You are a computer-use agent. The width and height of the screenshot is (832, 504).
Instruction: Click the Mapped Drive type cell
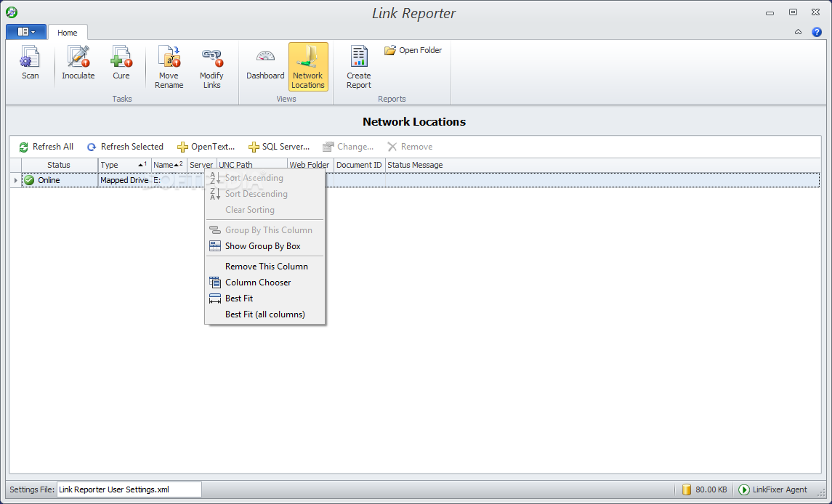(125, 180)
